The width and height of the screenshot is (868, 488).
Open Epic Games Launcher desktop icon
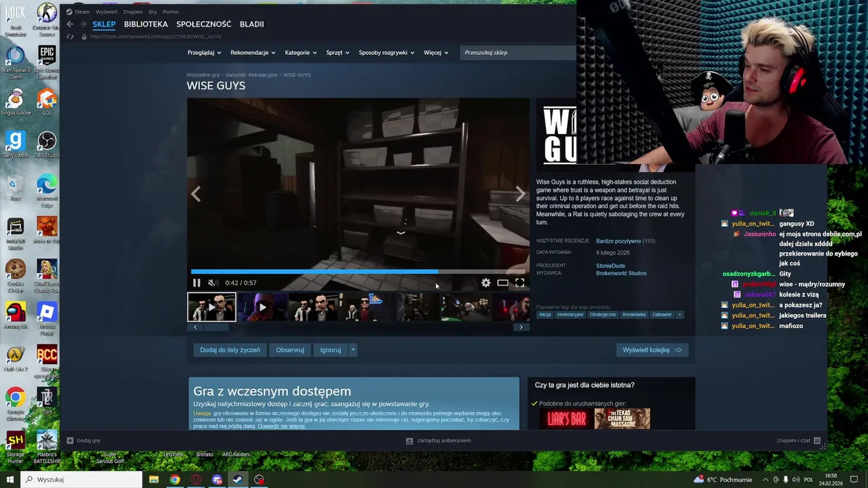[47, 62]
